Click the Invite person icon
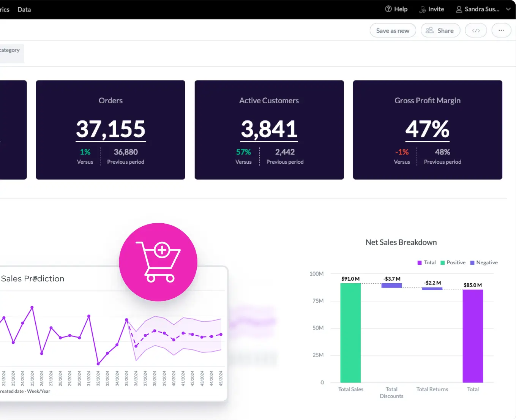 coord(422,9)
